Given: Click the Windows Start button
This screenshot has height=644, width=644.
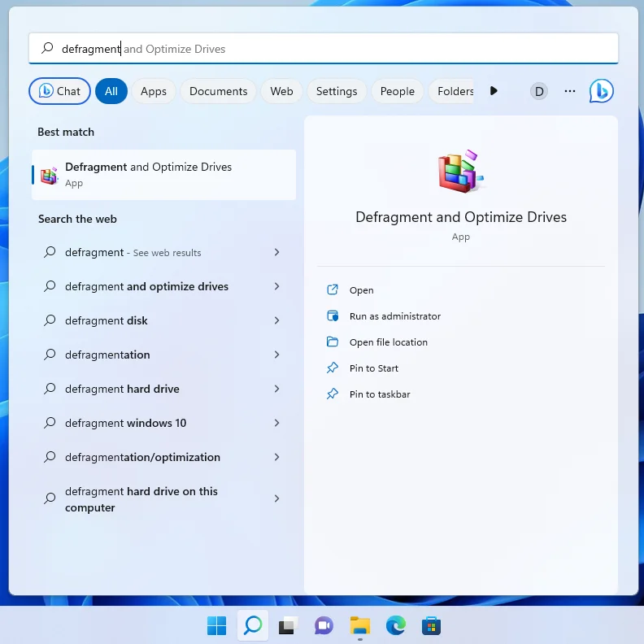Looking at the screenshot, I should point(216,625).
